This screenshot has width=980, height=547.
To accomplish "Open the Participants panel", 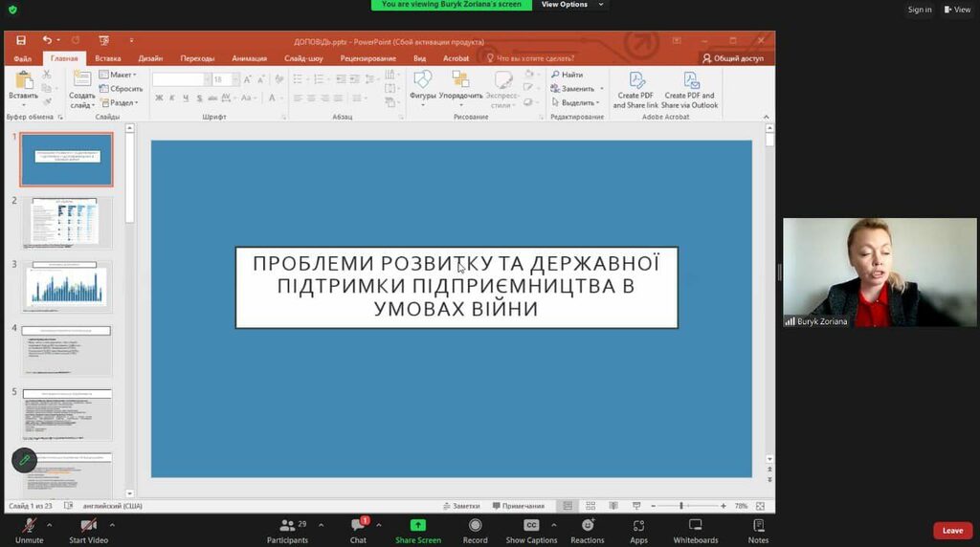I will point(287,526).
